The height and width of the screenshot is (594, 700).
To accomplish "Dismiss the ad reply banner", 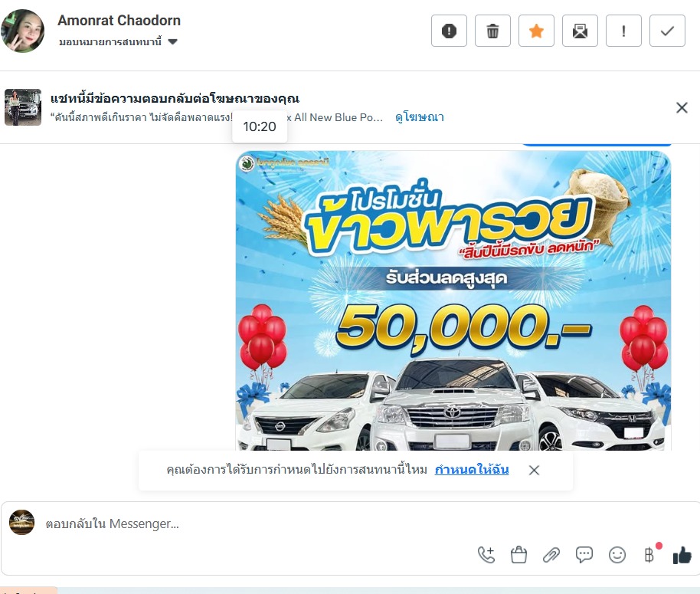I will 682,107.
